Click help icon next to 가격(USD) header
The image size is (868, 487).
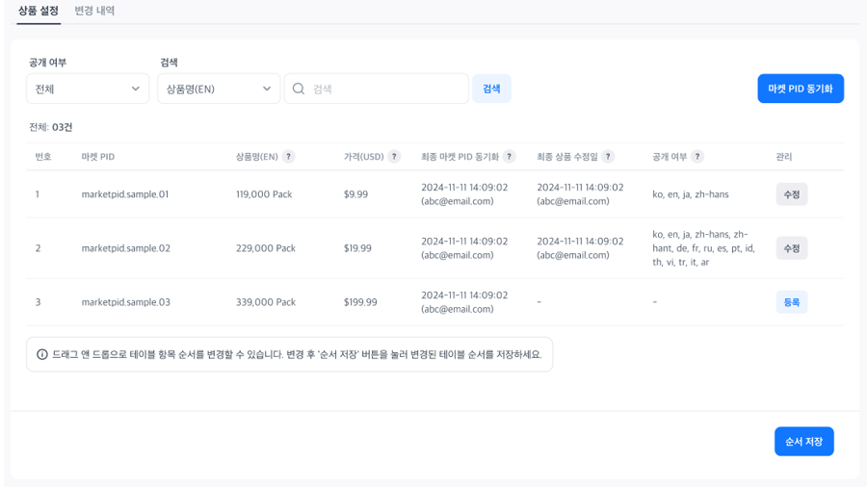[394, 157]
